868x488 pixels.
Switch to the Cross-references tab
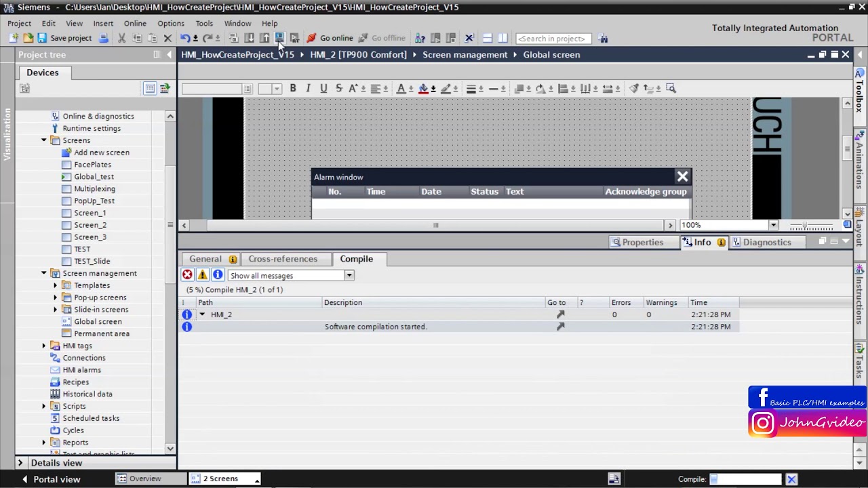(283, 259)
